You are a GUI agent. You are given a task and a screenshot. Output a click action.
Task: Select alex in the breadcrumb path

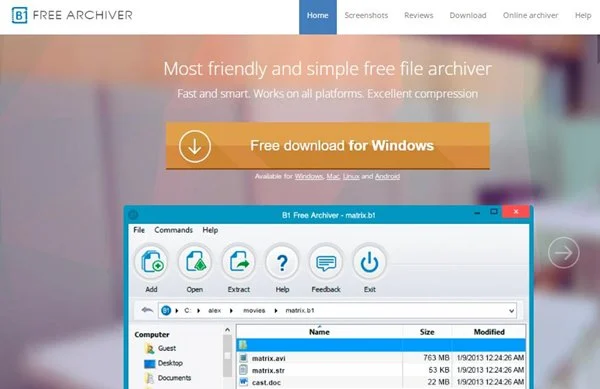[214, 311]
